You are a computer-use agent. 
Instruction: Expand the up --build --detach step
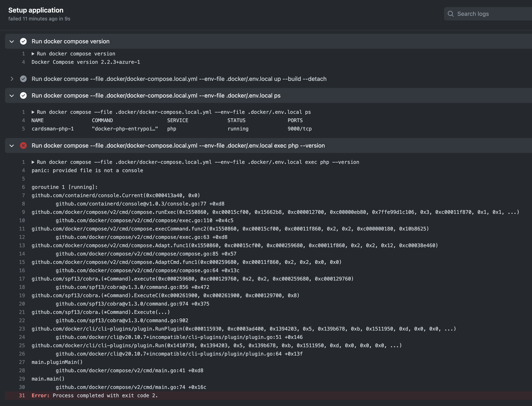pyautogui.click(x=12, y=79)
